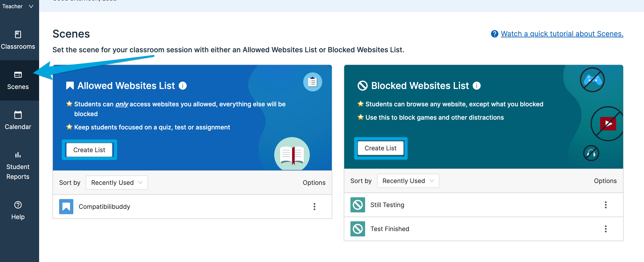Open Blocked list Recently Used sort dropdown
This screenshot has height=262, width=644.
[408, 181]
